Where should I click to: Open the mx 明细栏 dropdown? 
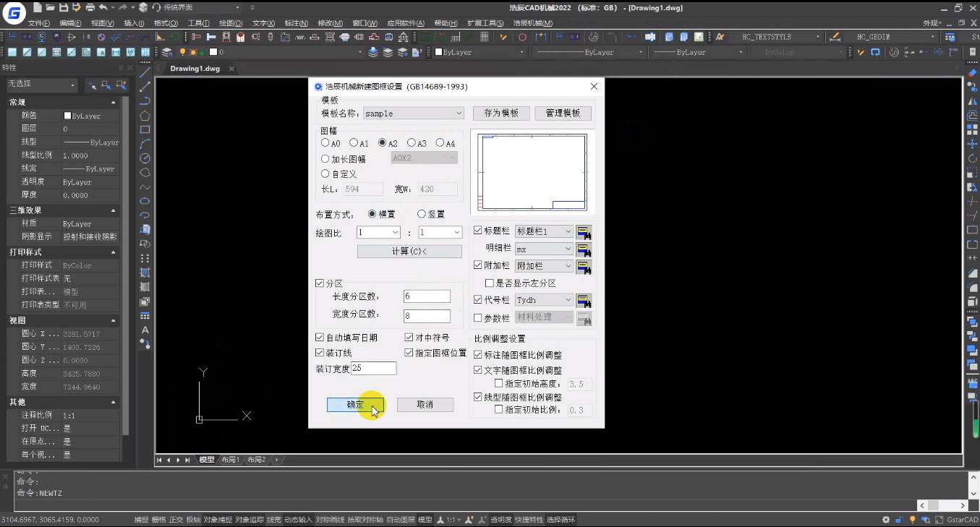click(544, 249)
